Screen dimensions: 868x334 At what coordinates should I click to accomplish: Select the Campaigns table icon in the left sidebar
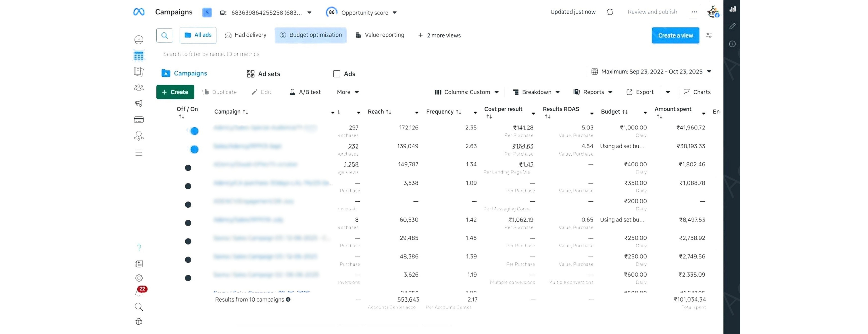(139, 56)
